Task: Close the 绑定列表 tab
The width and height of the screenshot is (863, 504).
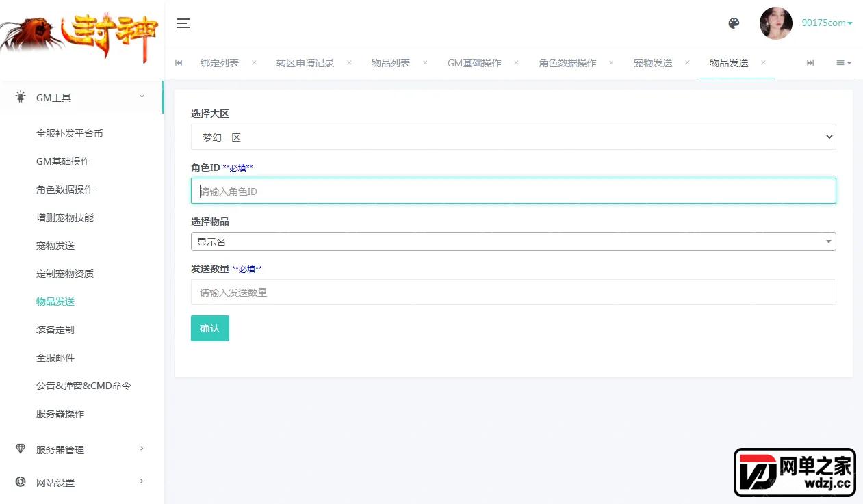Action: tap(254, 62)
